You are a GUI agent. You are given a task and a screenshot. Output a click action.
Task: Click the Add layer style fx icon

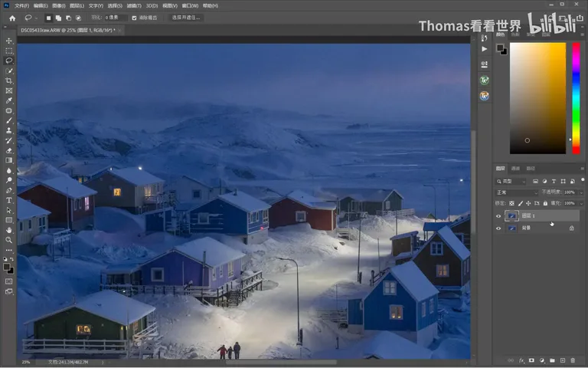(521, 360)
